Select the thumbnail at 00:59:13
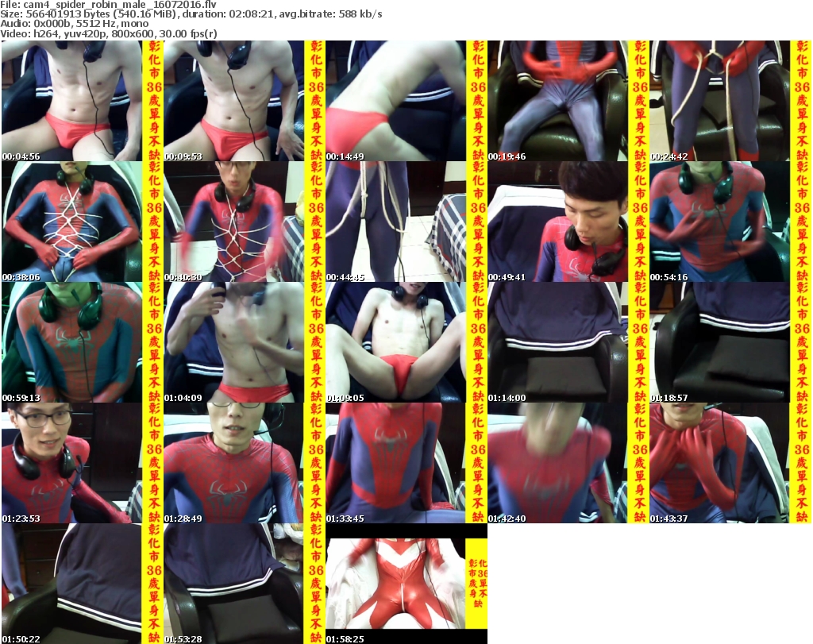This screenshot has height=644, width=813. pos(83,342)
